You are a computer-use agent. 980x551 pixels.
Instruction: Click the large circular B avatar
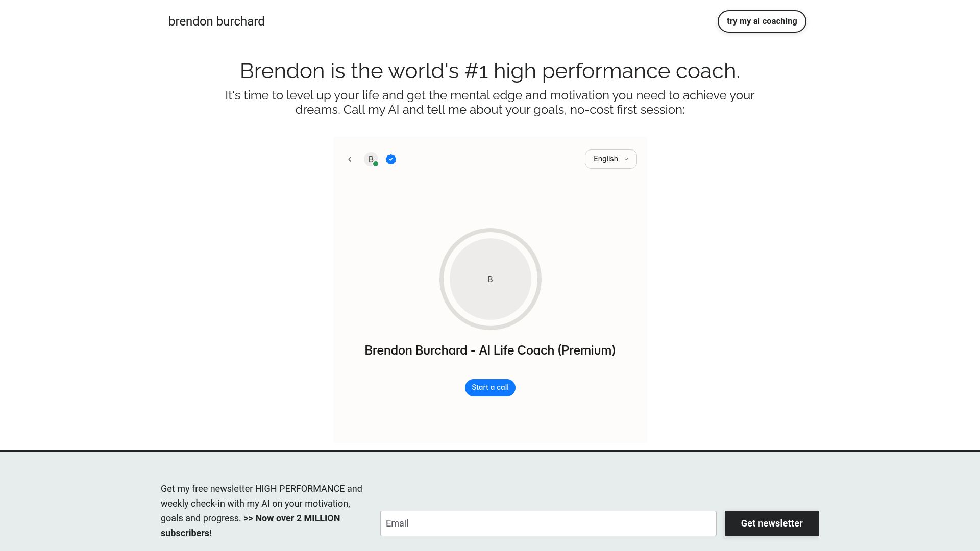pyautogui.click(x=490, y=279)
